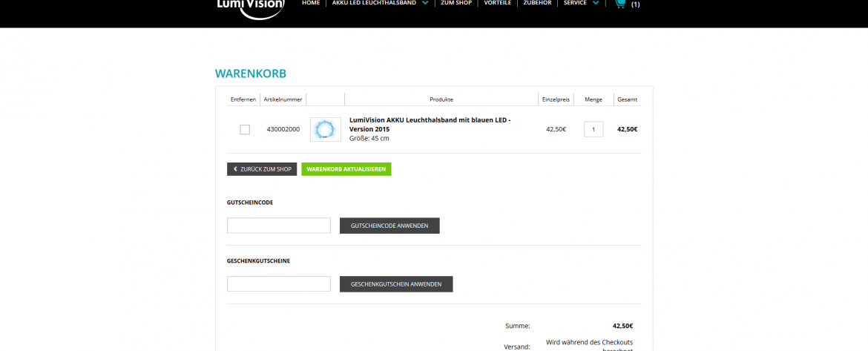This screenshot has width=868, height=351.
Task: Click Gutscheincode anwenden button
Action: click(389, 226)
